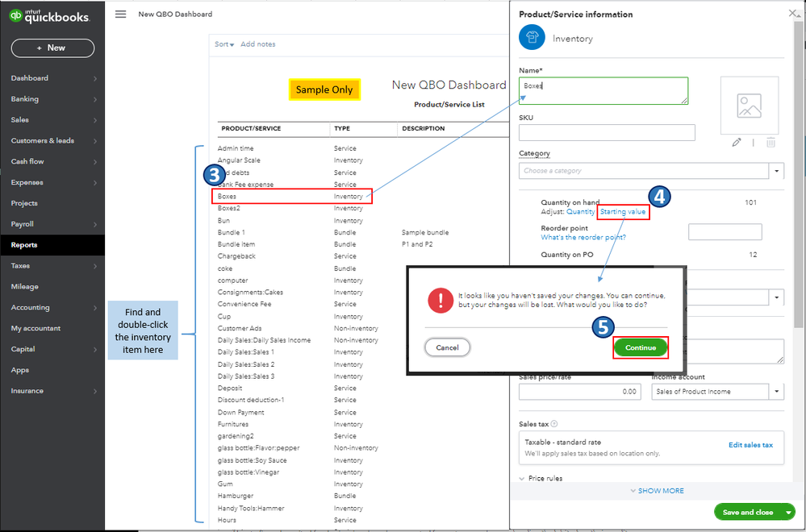806x532 pixels.
Task: Click the SKU input field
Action: point(607,132)
